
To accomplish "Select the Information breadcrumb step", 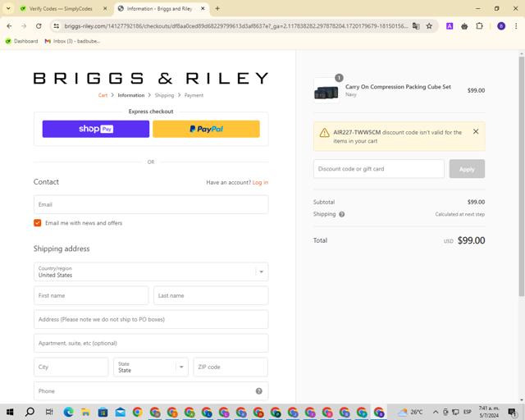I will (x=131, y=95).
